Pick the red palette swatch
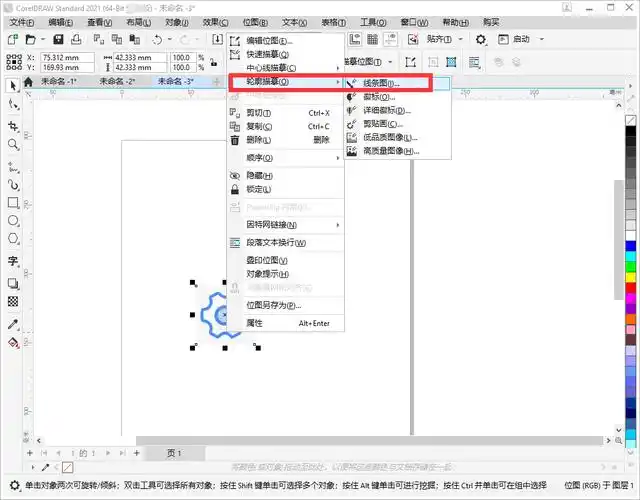640x500 pixels. point(631,288)
